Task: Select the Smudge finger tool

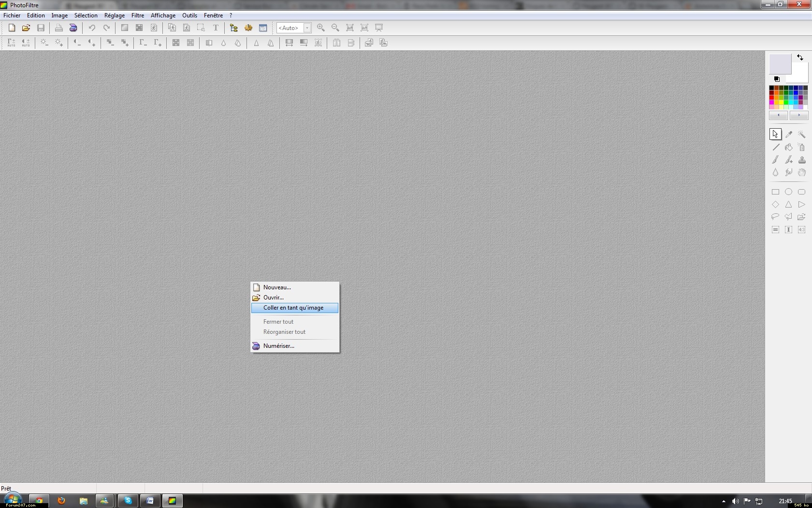Action: tap(789, 172)
